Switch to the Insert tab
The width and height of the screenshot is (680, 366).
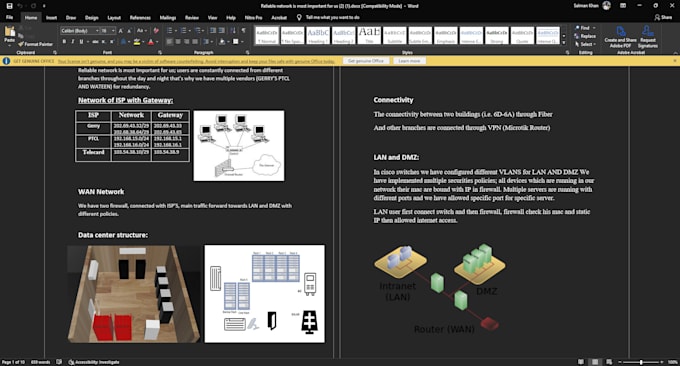[x=51, y=18]
